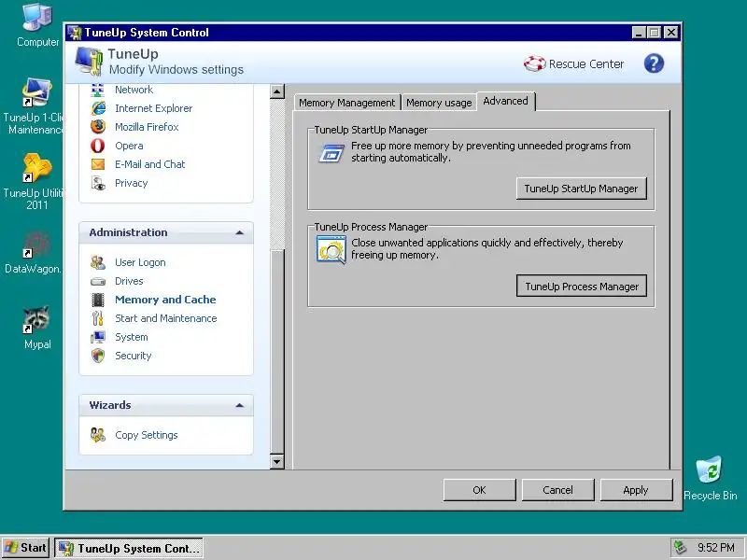747x560 pixels.
Task: Open the Network settings icon
Action: pyautogui.click(x=98, y=90)
